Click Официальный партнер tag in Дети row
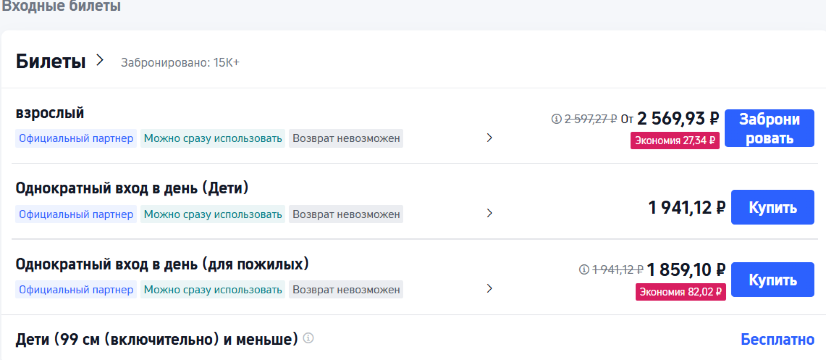The image size is (826, 360). point(76,215)
